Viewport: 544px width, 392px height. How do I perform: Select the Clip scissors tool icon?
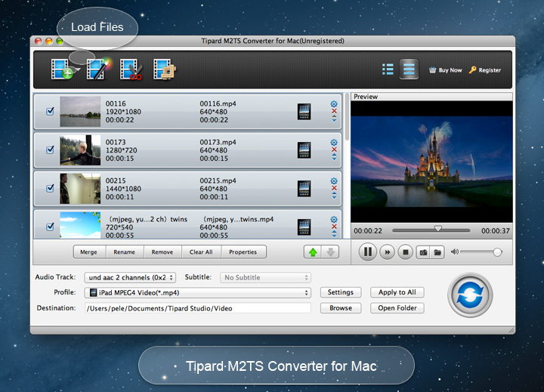(131, 69)
